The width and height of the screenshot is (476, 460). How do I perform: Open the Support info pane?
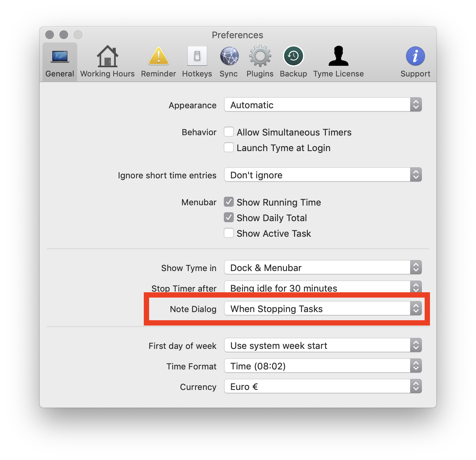click(x=415, y=61)
